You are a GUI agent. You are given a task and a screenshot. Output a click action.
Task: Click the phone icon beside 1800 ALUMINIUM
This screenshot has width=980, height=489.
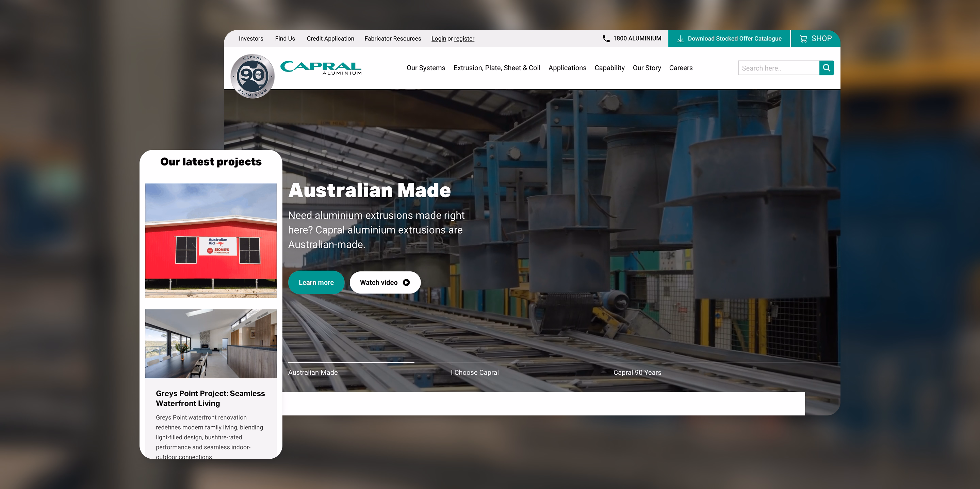click(606, 38)
